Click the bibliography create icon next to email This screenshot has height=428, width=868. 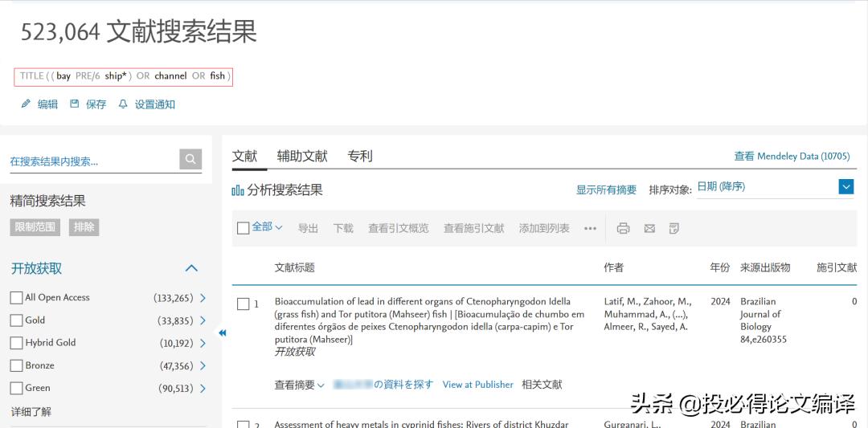click(674, 228)
